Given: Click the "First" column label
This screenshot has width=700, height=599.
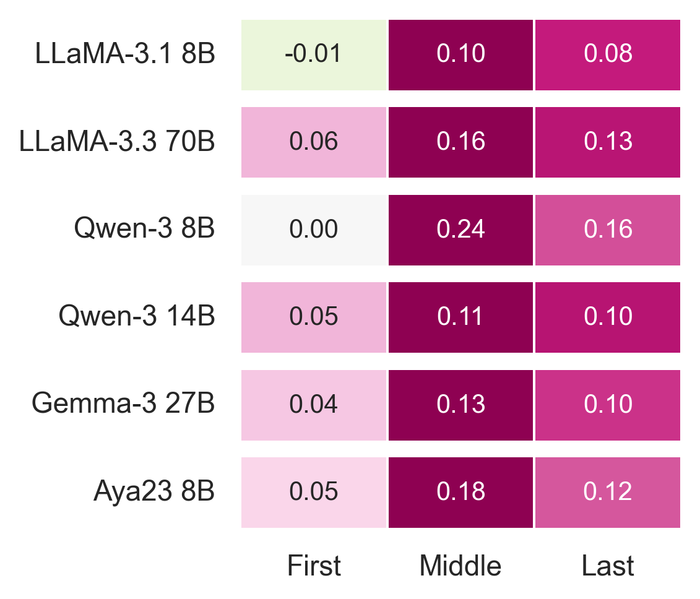Looking at the screenshot, I should 314,566.
